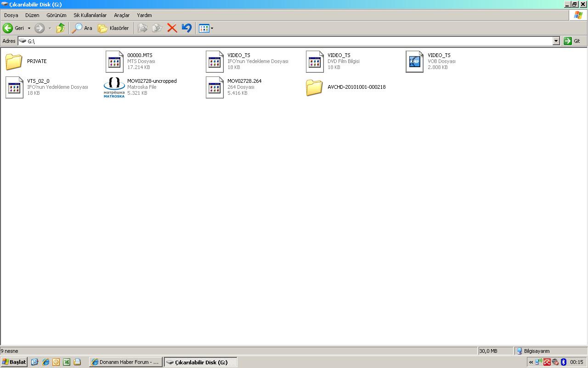588x368 pixels.
Task: Open the Dosya menu
Action: [11, 15]
